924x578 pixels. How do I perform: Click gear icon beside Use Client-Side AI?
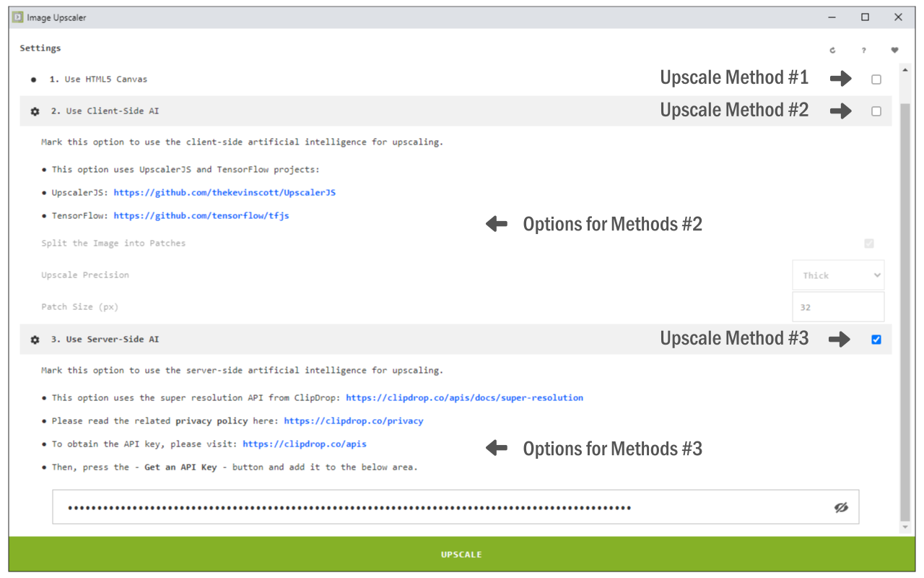35,111
